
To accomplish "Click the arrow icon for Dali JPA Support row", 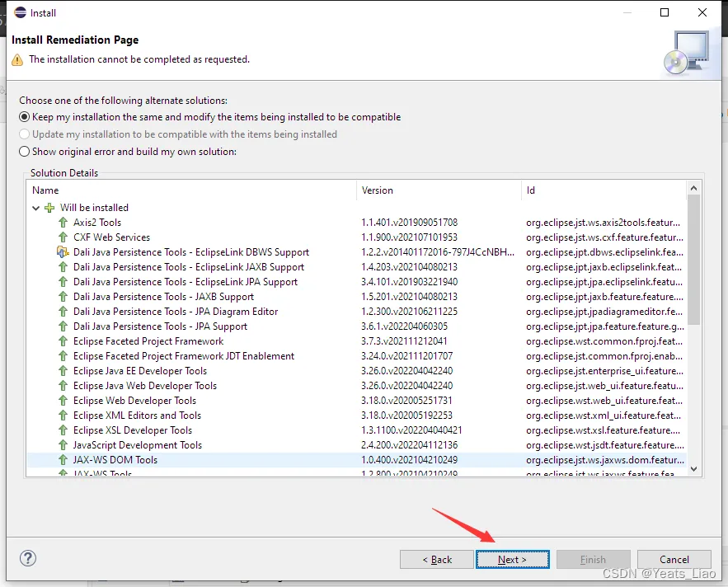I will coord(63,326).
